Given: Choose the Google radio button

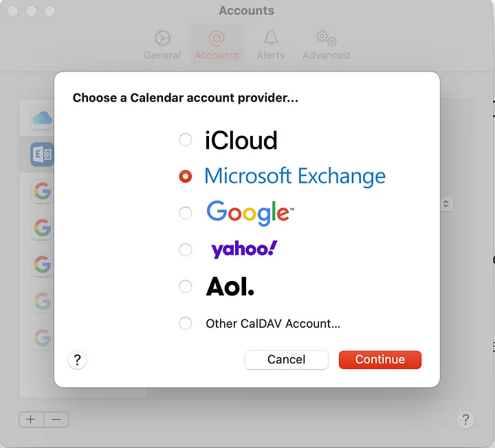Looking at the screenshot, I should [x=186, y=213].
